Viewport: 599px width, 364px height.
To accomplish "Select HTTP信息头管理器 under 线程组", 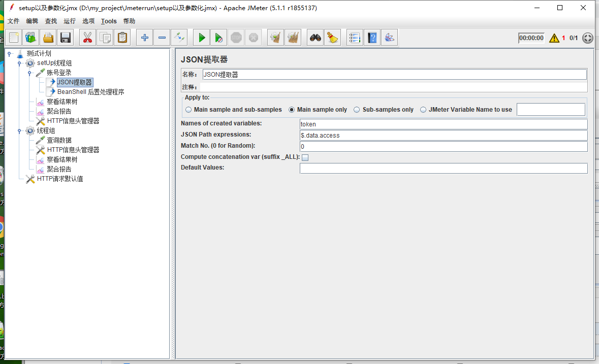I will click(73, 150).
